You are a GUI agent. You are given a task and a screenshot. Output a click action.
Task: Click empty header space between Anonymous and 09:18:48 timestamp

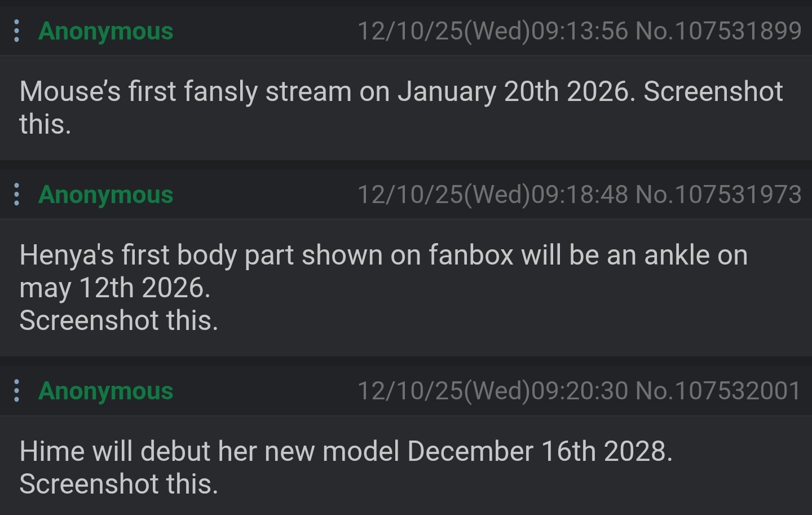tap(265, 195)
